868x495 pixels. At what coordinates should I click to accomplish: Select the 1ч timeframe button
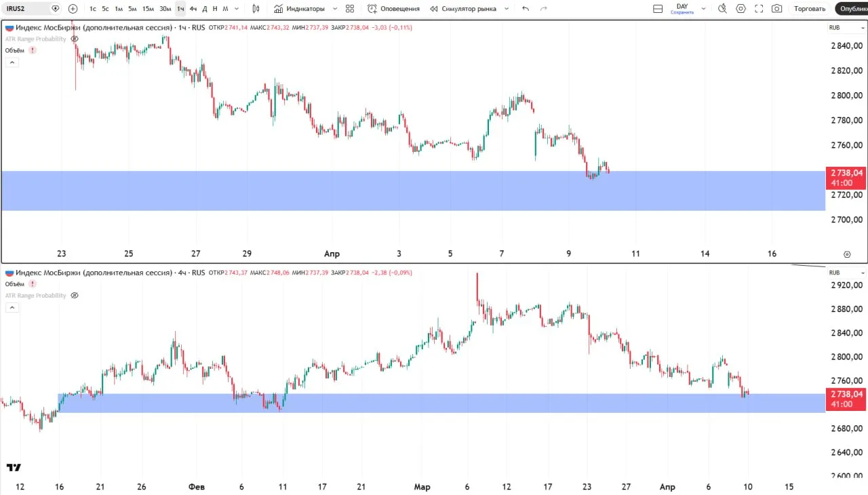(x=180, y=9)
